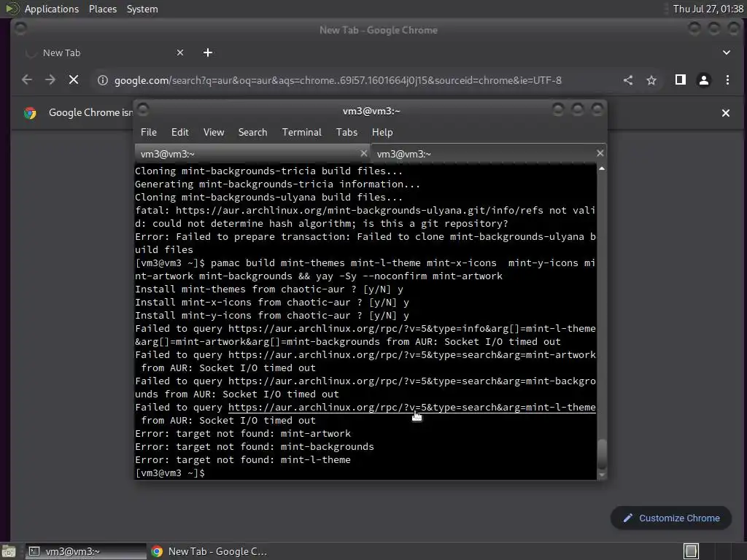Switch to New Tab - Google Chrome taskbar entry
This screenshot has width=747, height=560.
click(209, 551)
